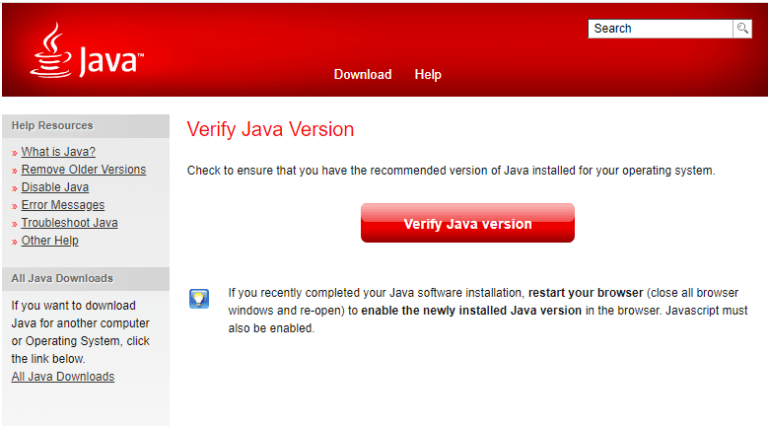
Task: Open the Help menu item
Action: click(428, 74)
